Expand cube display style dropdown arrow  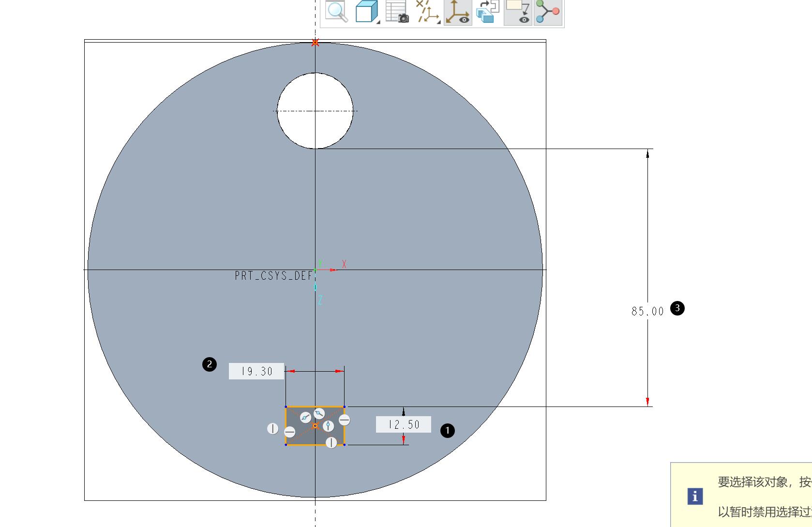(378, 22)
